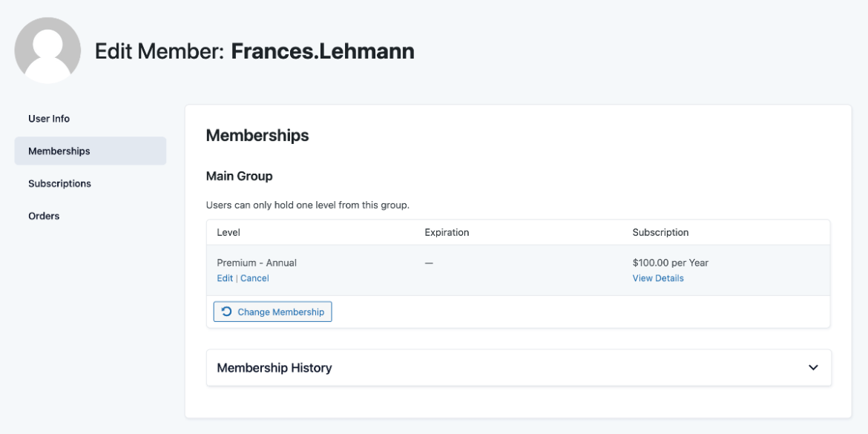
Task: Click the chevron beside Membership History
Action: [x=812, y=367]
